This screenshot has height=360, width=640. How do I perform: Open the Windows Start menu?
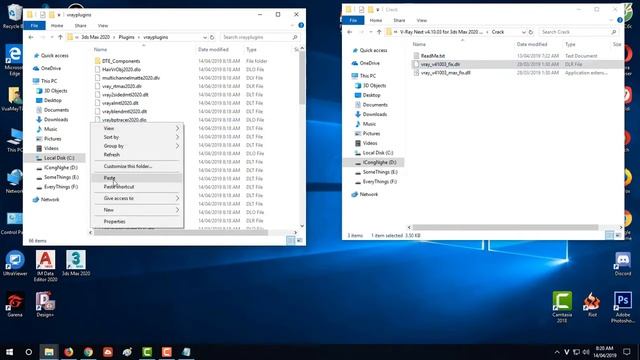click(x=9, y=352)
